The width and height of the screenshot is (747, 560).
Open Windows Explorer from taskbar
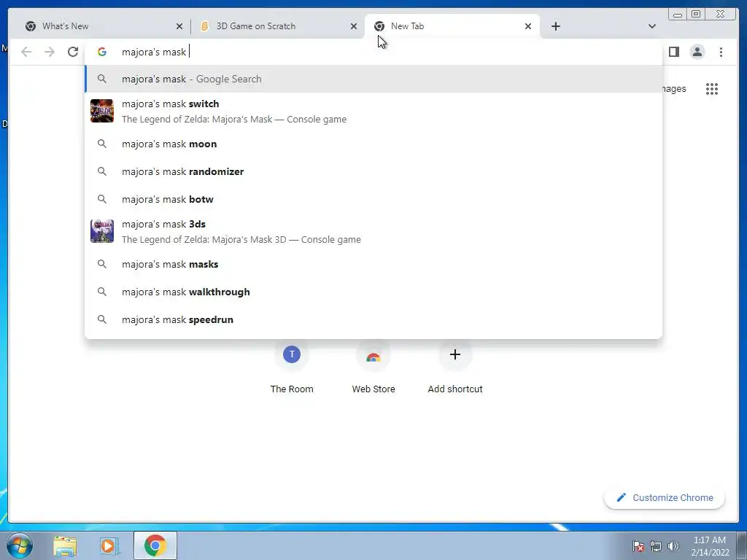[x=65, y=546]
